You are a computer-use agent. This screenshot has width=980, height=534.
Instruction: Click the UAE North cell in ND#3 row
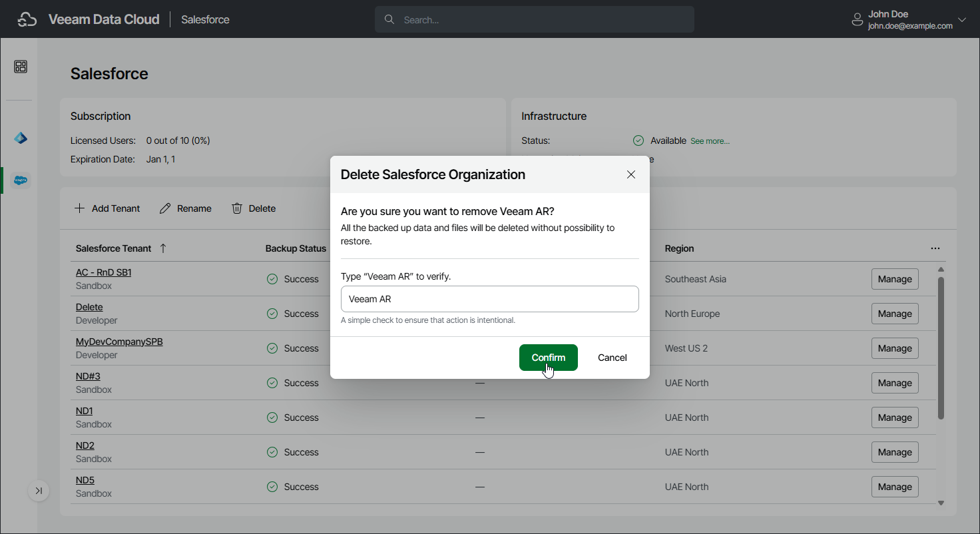(x=686, y=383)
